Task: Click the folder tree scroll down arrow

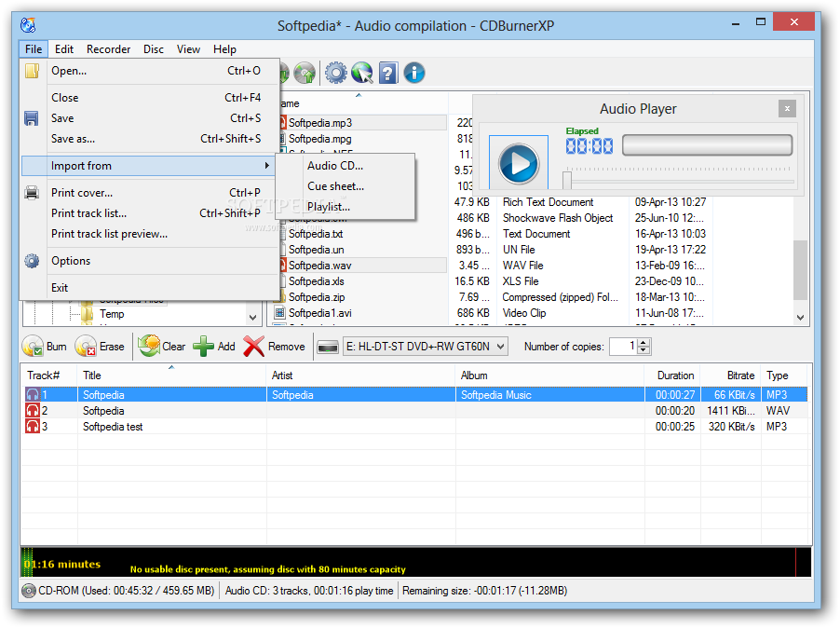Action: 253,317
